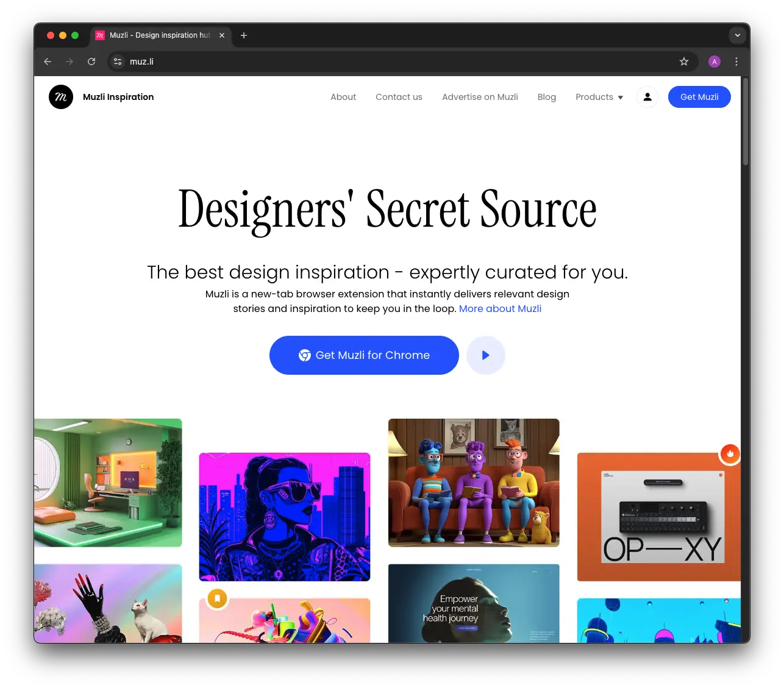Open the OP—XY product thumbnail
The image size is (784, 688).
click(659, 517)
